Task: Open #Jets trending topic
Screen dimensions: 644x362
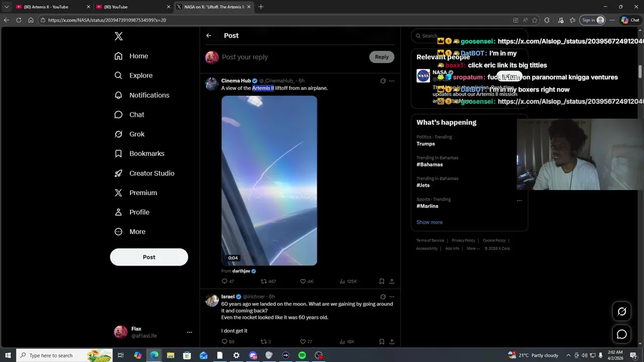Action: click(423, 186)
